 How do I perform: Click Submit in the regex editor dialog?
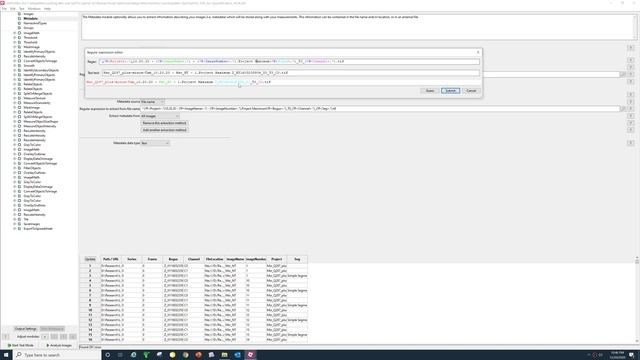pyautogui.click(x=451, y=91)
